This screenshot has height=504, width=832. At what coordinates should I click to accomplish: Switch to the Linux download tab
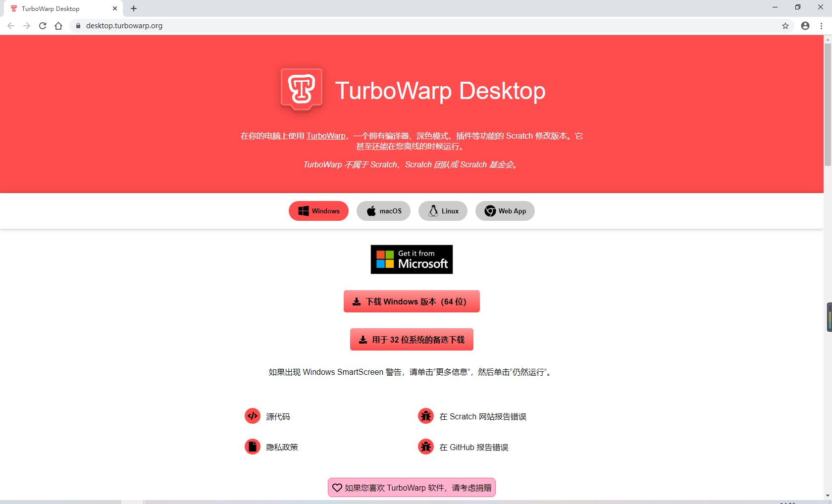(x=443, y=211)
